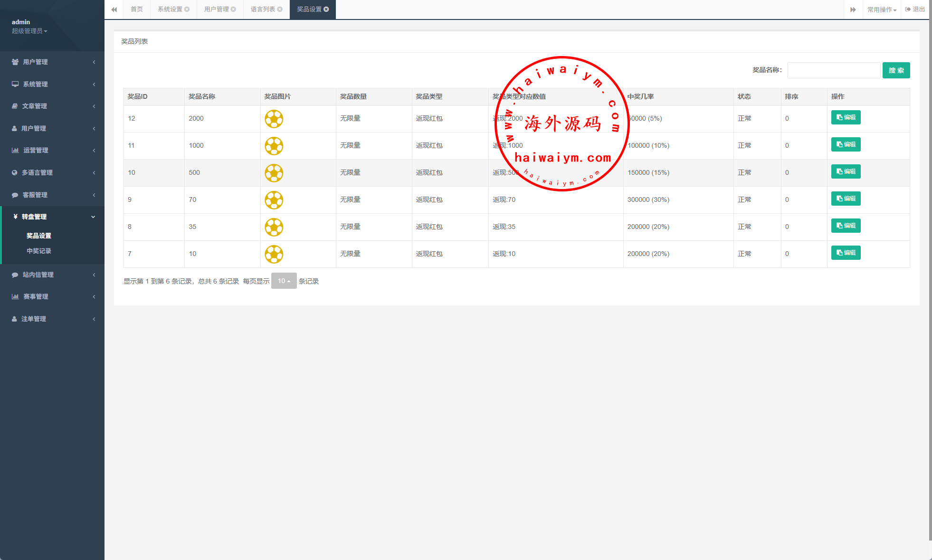This screenshot has width=932, height=560.
Task: Click the close icon on 系统设置 tab
Action: (x=187, y=9)
